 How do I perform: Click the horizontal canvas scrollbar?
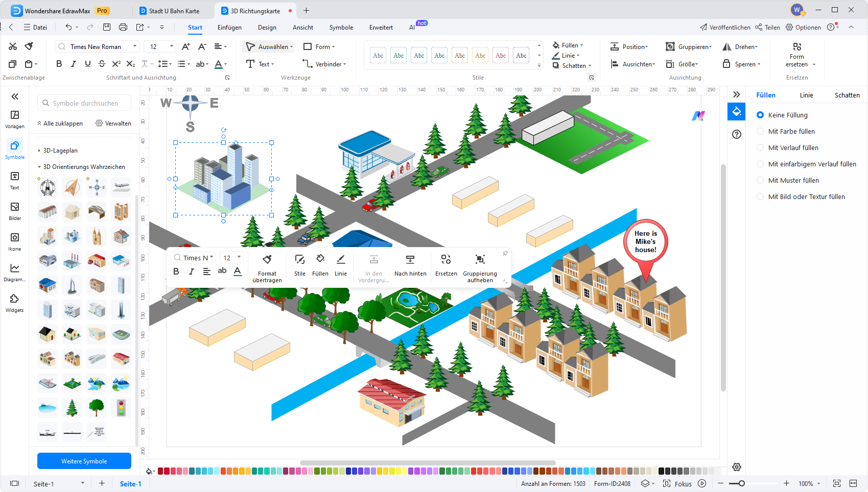(x=428, y=463)
